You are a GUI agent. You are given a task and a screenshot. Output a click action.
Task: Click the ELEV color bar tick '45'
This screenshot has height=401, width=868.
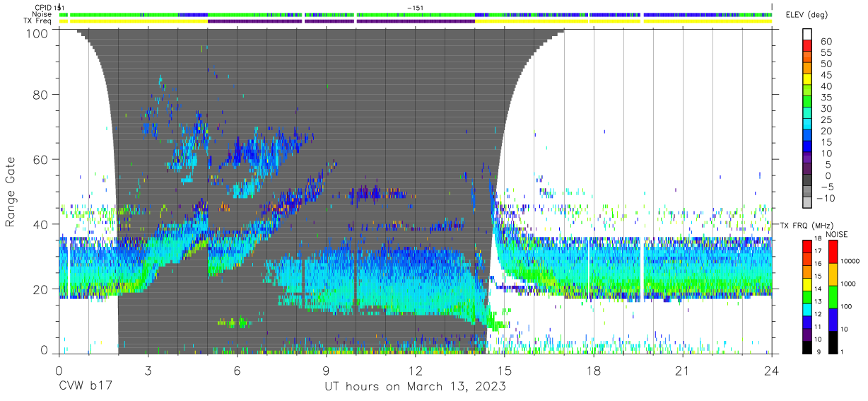826,75
